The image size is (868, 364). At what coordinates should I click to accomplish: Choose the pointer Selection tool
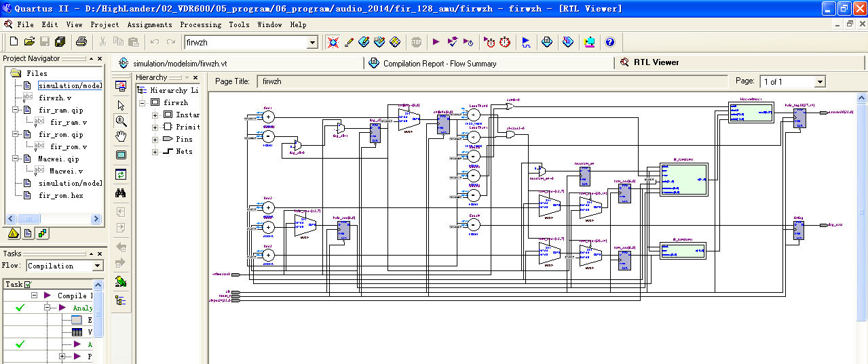[x=121, y=105]
